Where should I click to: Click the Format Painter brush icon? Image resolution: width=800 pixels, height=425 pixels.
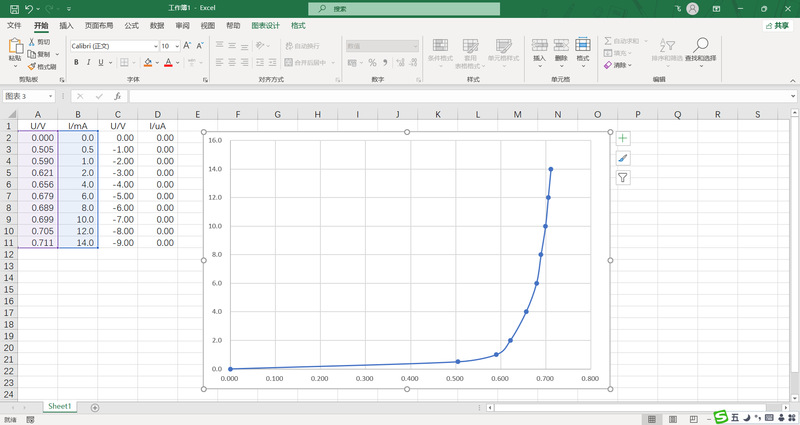point(32,66)
